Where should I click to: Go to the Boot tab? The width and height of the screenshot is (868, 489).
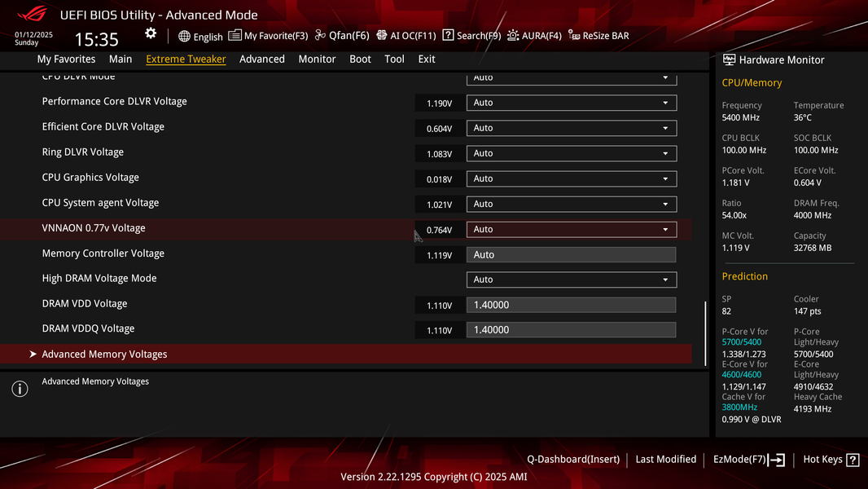point(360,59)
